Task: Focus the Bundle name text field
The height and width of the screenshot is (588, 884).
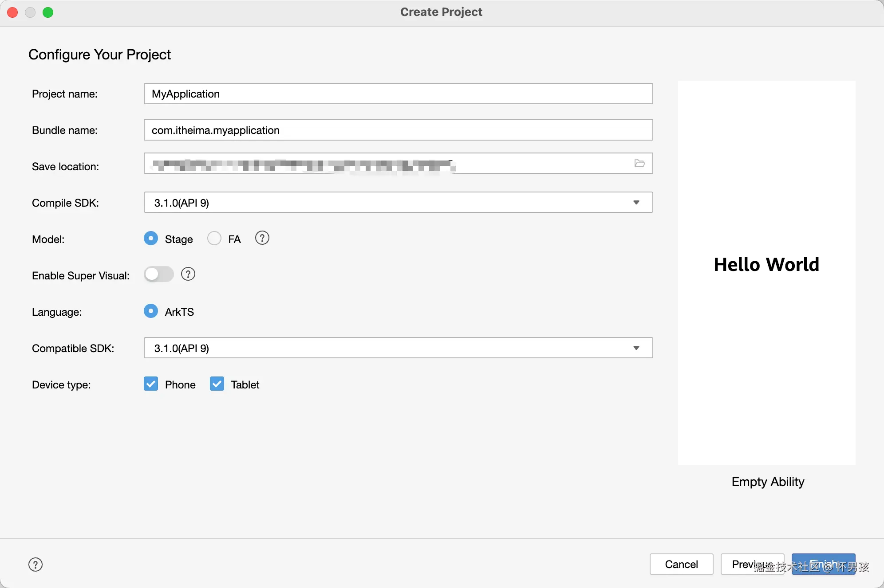Action: click(x=398, y=130)
